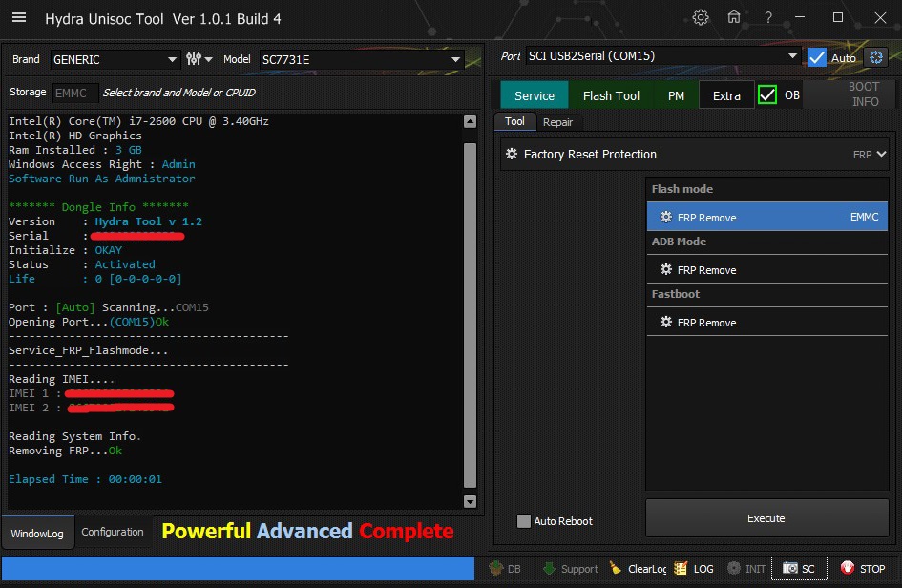This screenshot has height=588, width=902.
Task: Switch to the Flash Tool tab
Action: click(x=611, y=95)
